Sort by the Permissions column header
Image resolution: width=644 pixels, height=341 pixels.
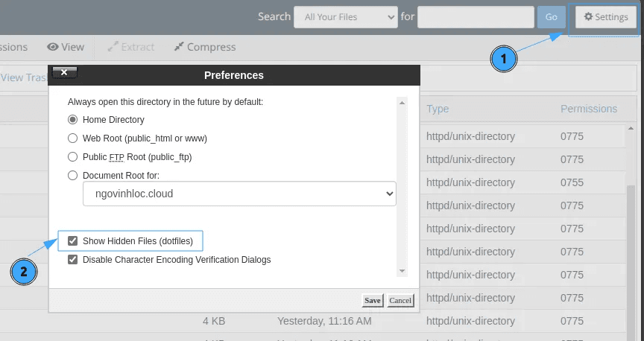click(x=588, y=109)
